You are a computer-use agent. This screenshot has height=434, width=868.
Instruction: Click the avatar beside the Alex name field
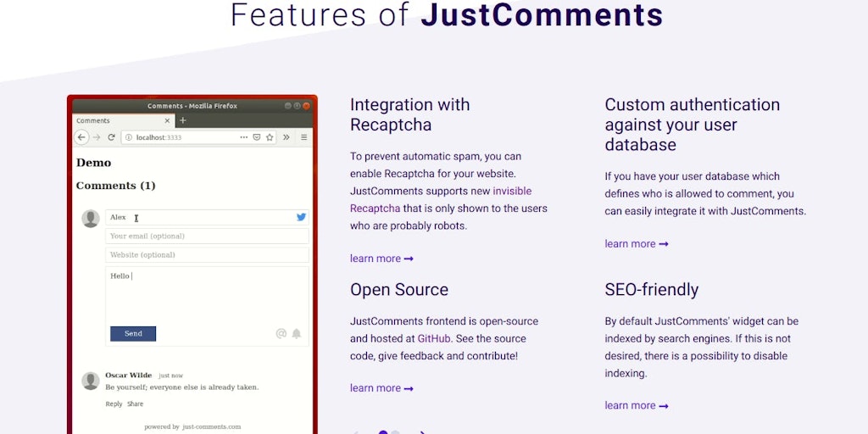pos(91,219)
